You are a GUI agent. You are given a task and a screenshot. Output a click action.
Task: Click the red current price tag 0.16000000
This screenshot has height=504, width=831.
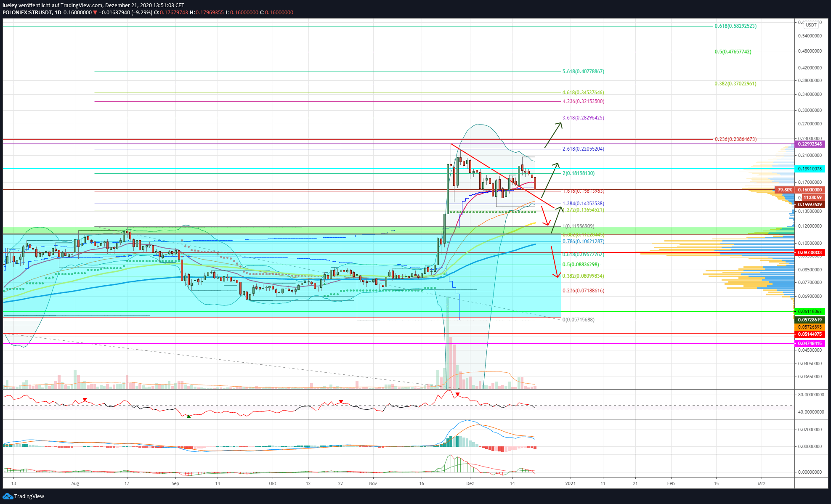click(810, 190)
